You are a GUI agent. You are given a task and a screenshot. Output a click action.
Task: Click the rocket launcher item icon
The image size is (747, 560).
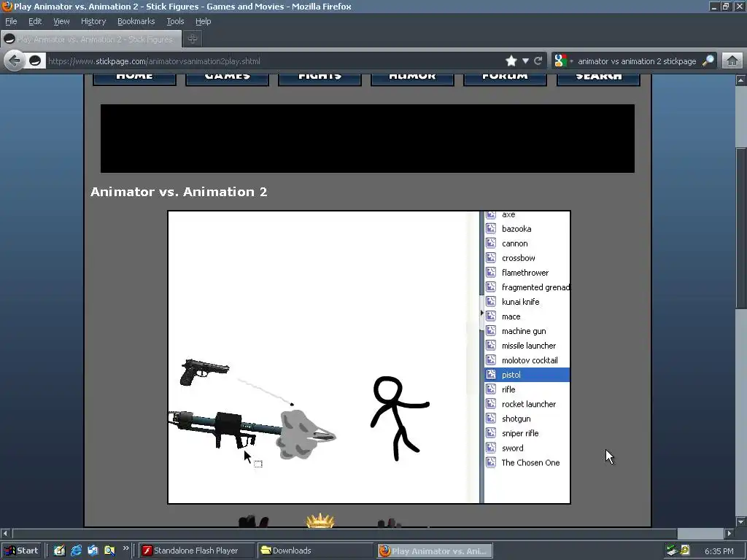pos(491,404)
